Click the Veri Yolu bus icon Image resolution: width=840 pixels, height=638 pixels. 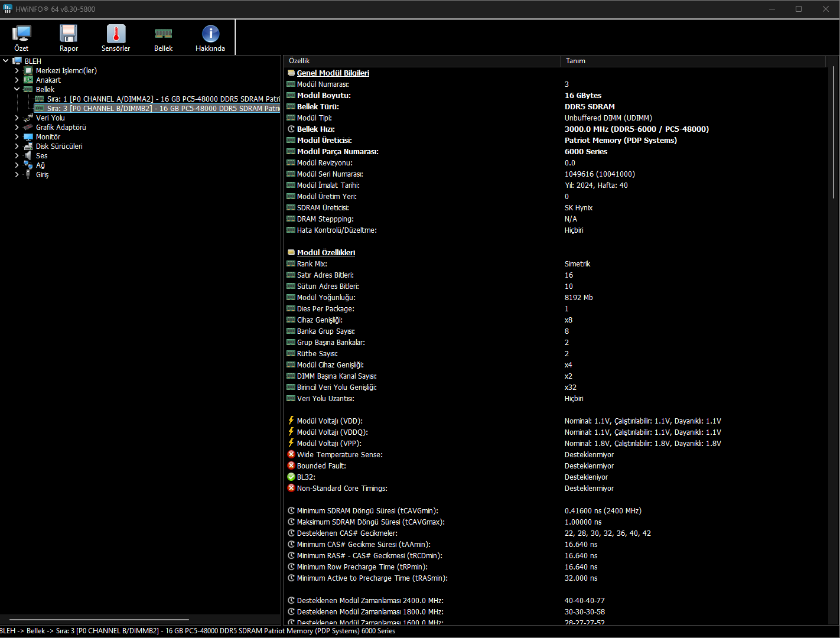pos(28,118)
